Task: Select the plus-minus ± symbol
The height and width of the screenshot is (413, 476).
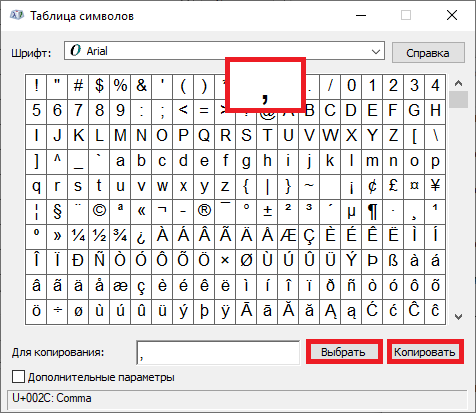Action: pos(267,212)
